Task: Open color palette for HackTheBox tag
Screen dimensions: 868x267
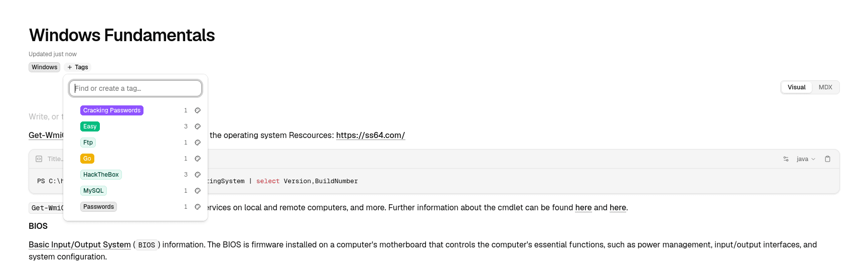Action: (198, 175)
